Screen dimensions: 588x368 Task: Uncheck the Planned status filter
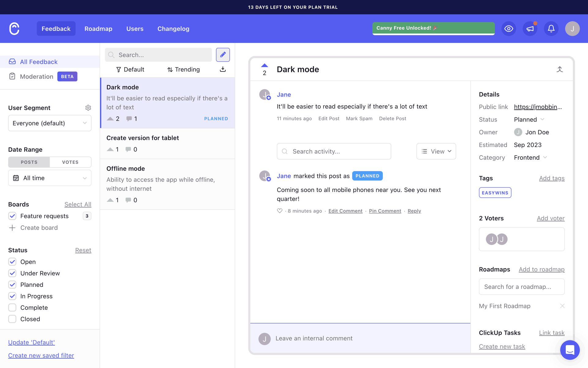coord(12,285)
